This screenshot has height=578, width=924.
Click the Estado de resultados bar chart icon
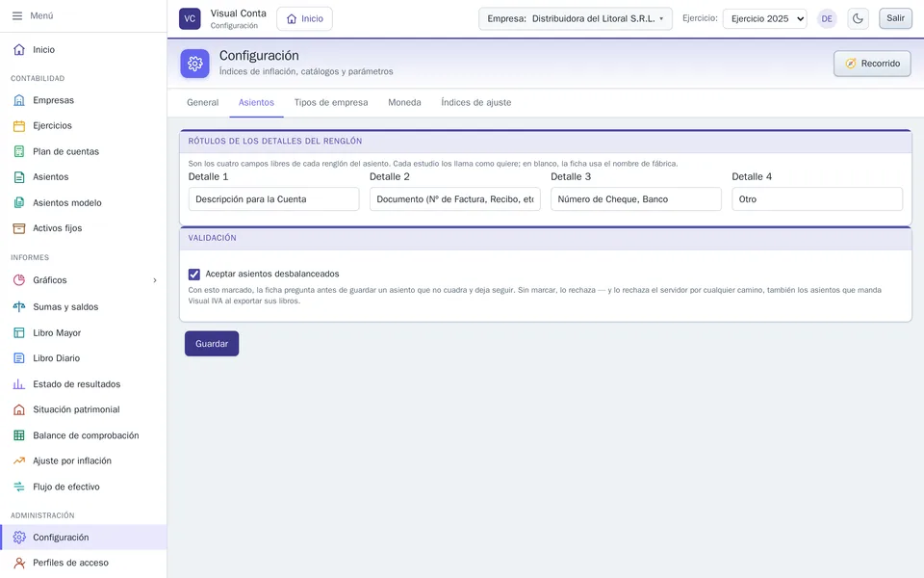tap(19, 384)
